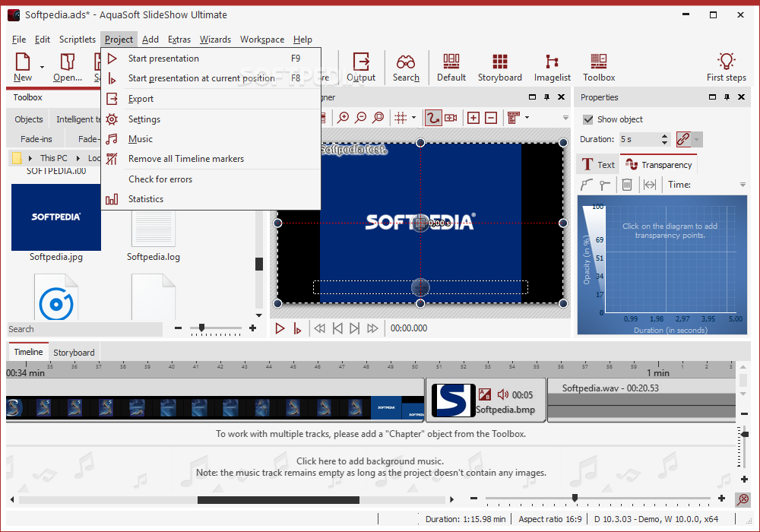The image size is (760, 532).
Task: Zoom in on the Layout designer
Action: (344, 118)
